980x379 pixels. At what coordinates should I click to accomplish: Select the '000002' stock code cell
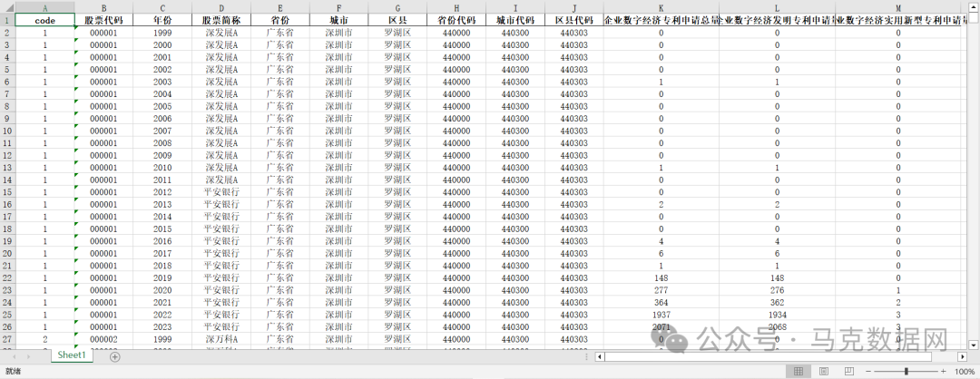pyautogui.click(x=103, y=339)
